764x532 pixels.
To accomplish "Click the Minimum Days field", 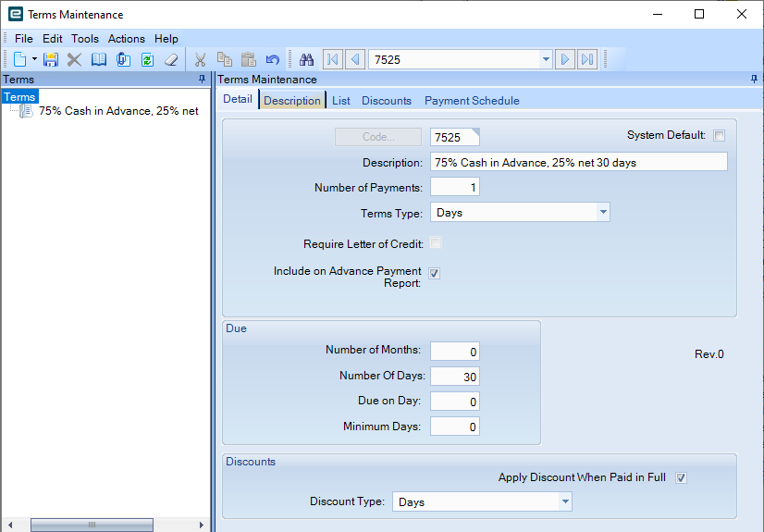I will pos(455,427).
